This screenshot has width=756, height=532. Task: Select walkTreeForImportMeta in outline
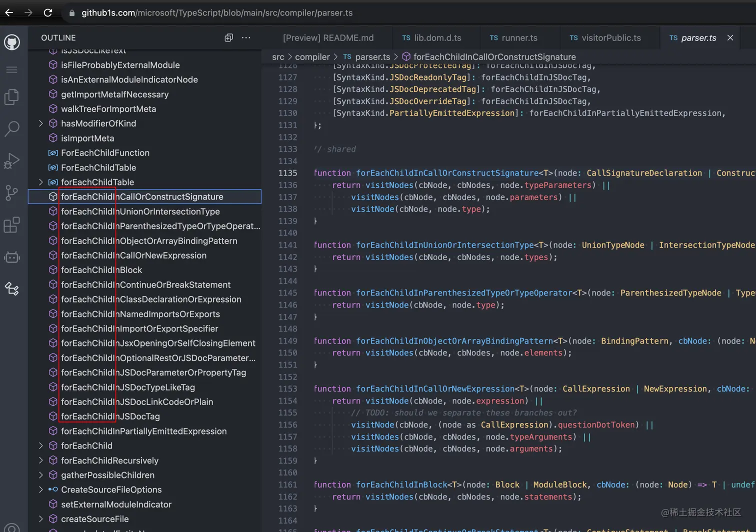click(x=144, y=109)
